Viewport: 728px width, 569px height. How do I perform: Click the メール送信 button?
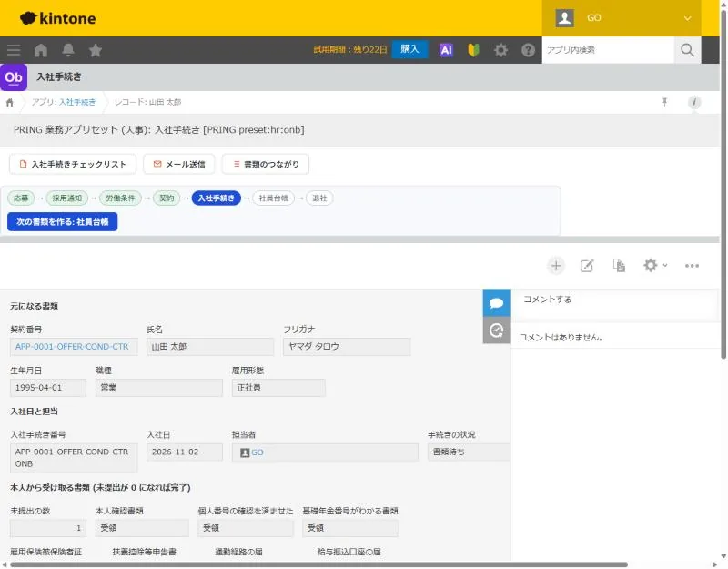(x=179, y=165)
